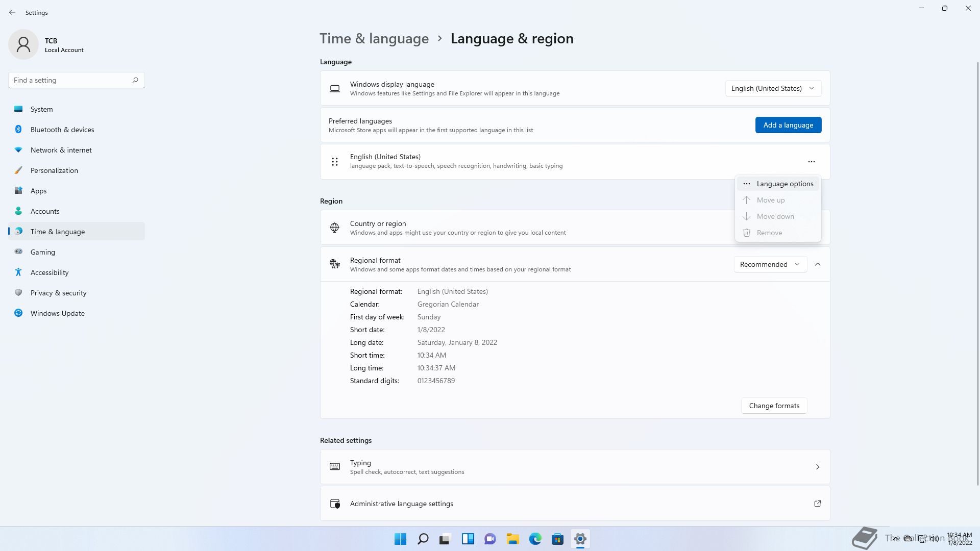Open the Windows display language dropdown
The image size is (980, 551).
(x=773, y=88)
